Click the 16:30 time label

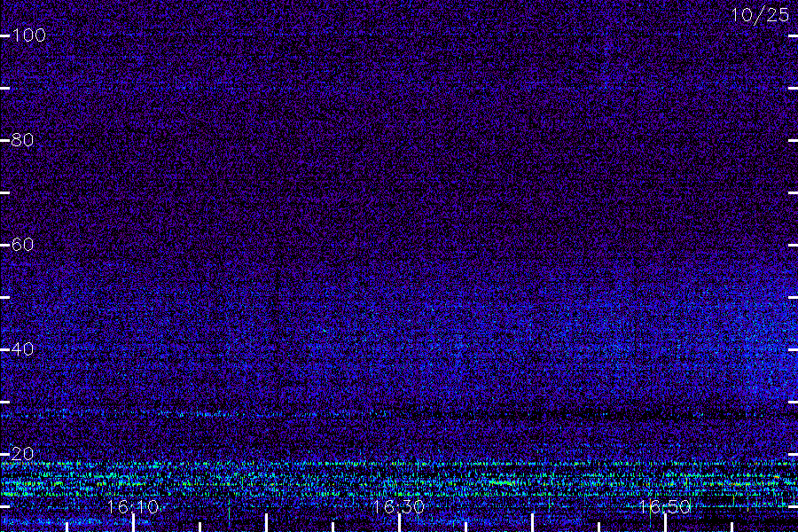[x=398, y=507]
